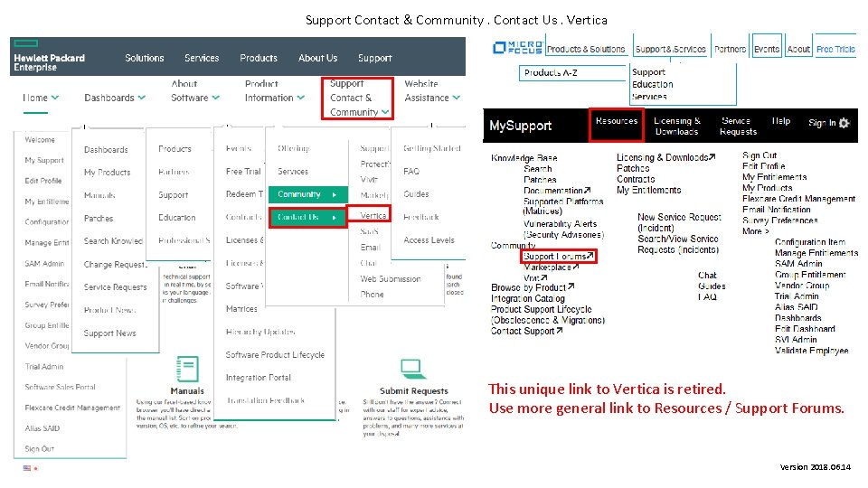Click the Submit Requests laptop icon

[x=413, y=369]
